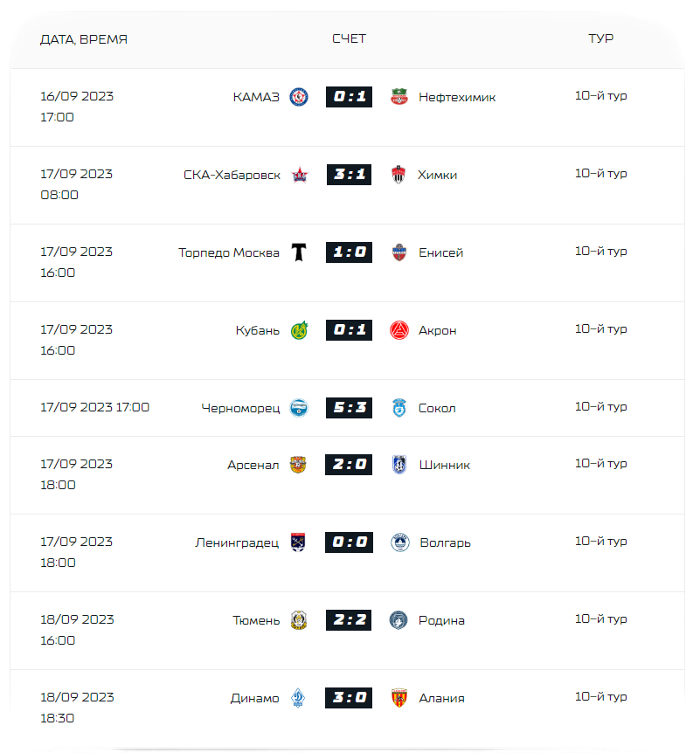This screenshot has height=753, width=700.
Task: Click the ТУР column header
Action: pos(601,38)
